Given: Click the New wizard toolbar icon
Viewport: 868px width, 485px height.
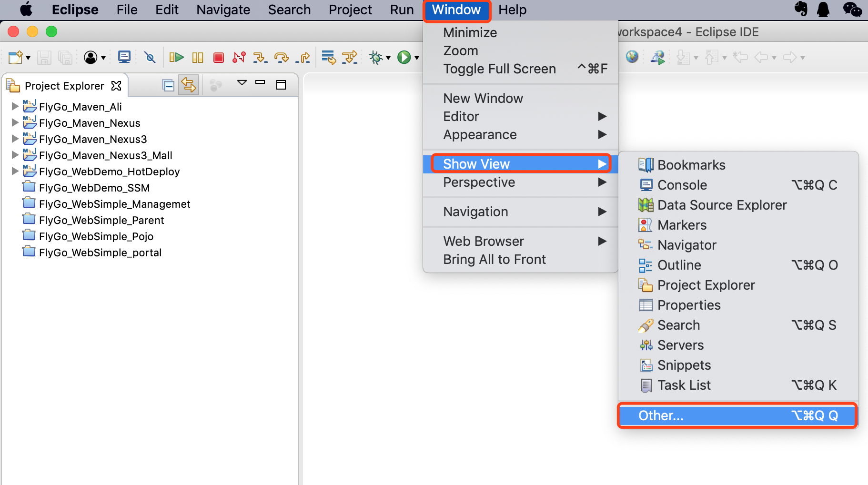Looking at the screenshot, I should (15, 58).
